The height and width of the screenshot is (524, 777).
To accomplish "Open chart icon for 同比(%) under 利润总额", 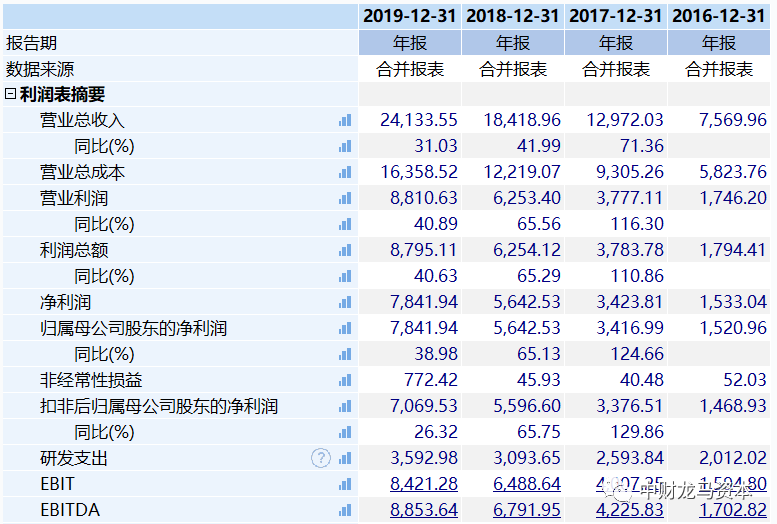I will click(345, 276).
